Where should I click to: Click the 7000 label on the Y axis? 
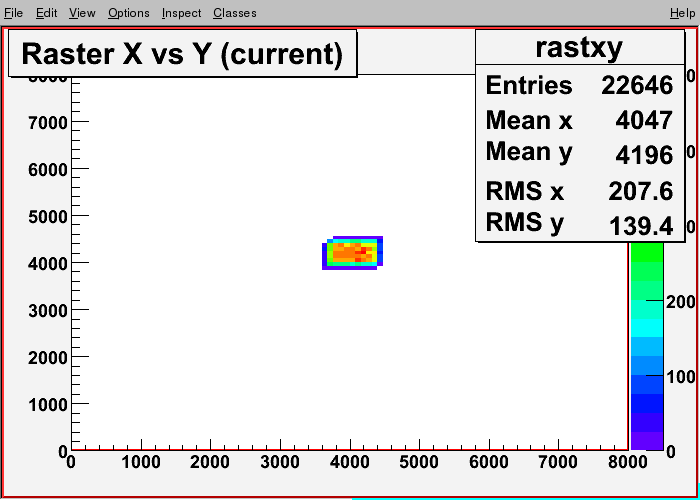(x=48, y=123)
